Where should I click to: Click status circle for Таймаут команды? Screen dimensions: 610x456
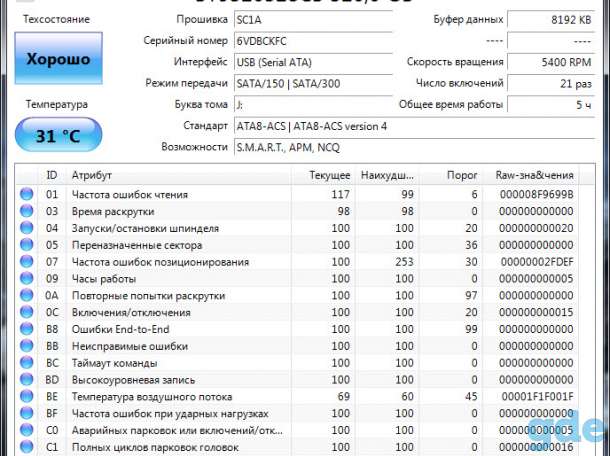[26, 363]
